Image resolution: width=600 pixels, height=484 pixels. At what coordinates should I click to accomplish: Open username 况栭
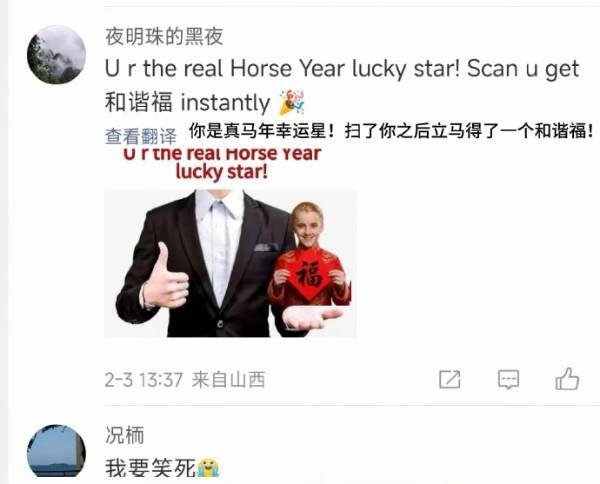pos(124,435)
